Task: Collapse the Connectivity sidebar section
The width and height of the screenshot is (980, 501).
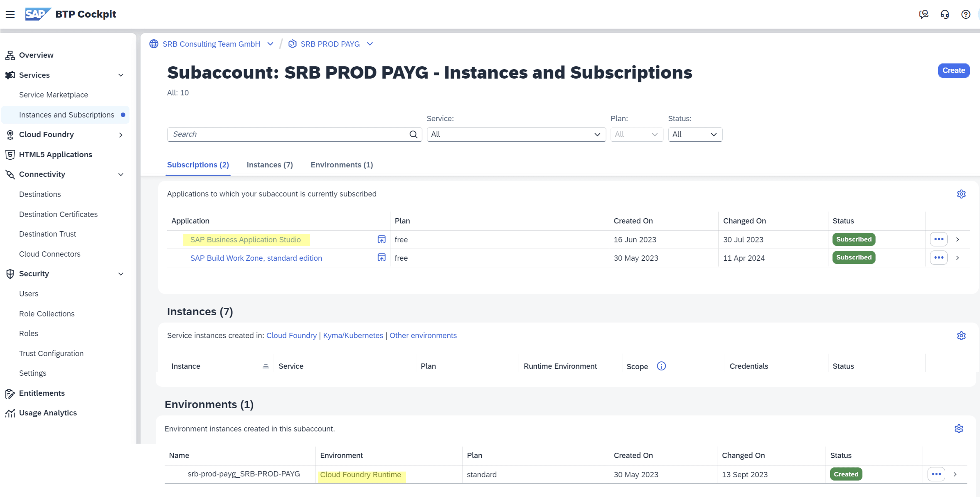Action: 121,175
